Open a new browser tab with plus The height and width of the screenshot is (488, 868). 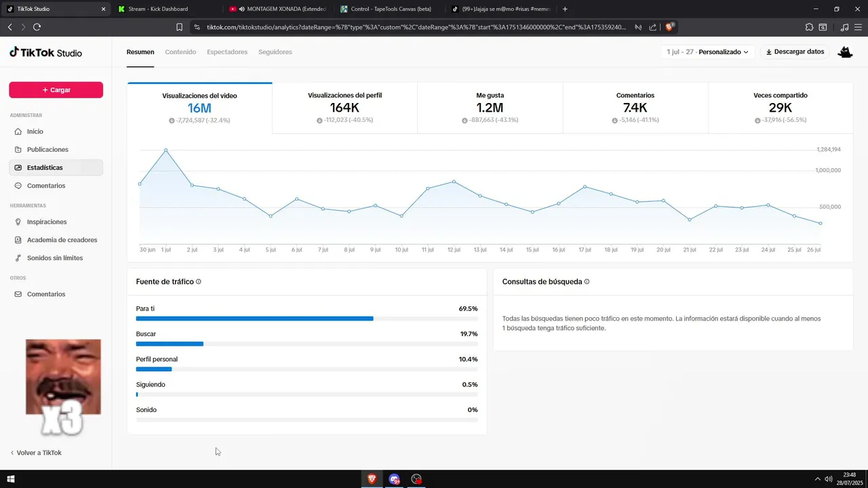565,9
